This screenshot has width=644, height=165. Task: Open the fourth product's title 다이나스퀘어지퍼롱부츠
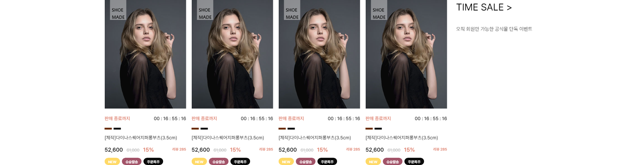[x=402, y=138]
